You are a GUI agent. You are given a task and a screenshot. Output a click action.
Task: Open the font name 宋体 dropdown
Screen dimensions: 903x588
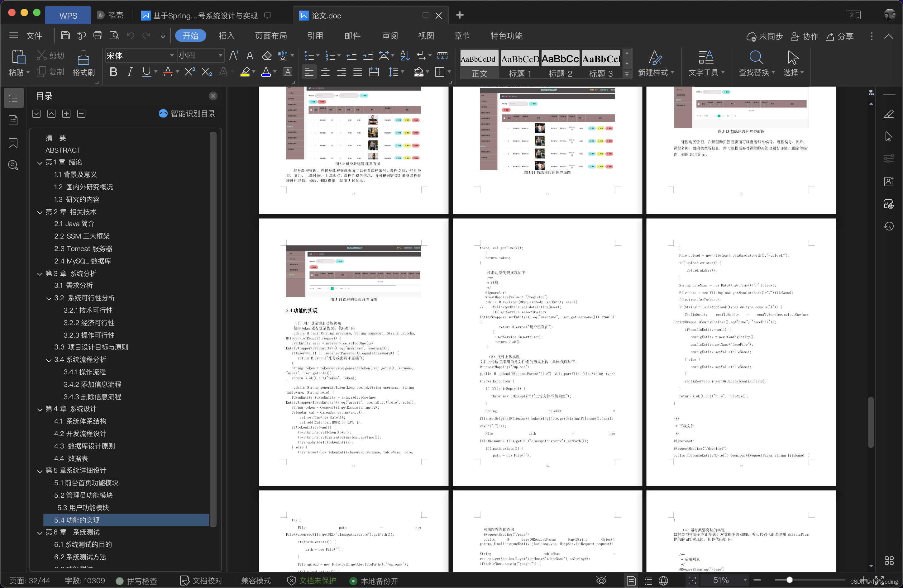click(x=172, y=56)
